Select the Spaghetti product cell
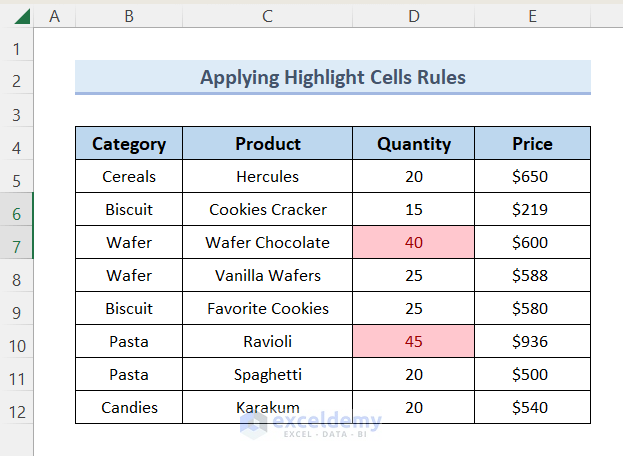Image resolution: width=623 pixels, height=456 pixels. tap(267, 375)
